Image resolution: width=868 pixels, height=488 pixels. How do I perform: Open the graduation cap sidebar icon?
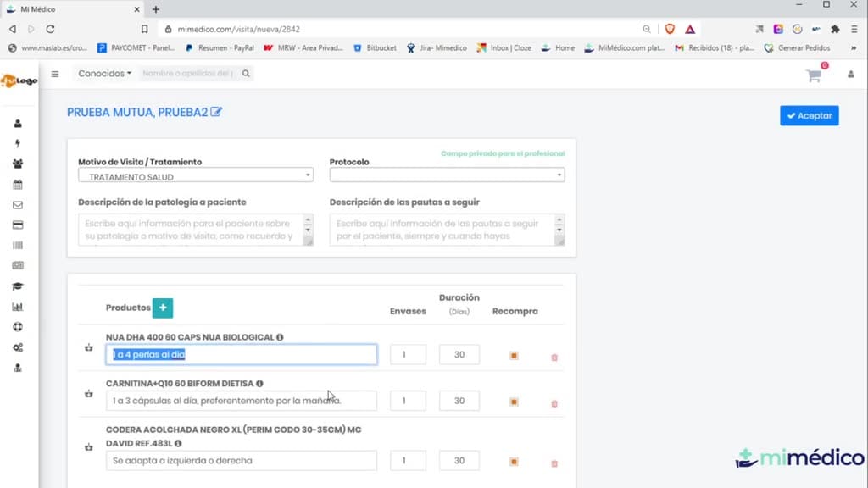pos(18,286)
